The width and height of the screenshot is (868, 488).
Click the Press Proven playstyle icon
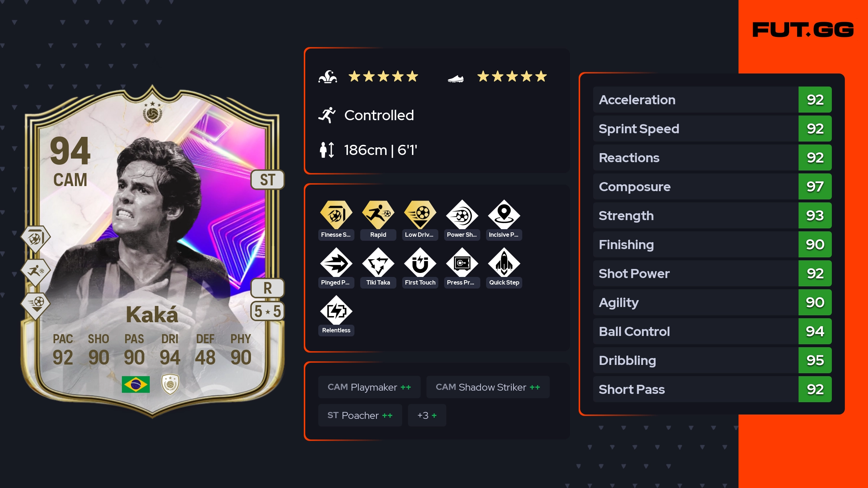462,262
